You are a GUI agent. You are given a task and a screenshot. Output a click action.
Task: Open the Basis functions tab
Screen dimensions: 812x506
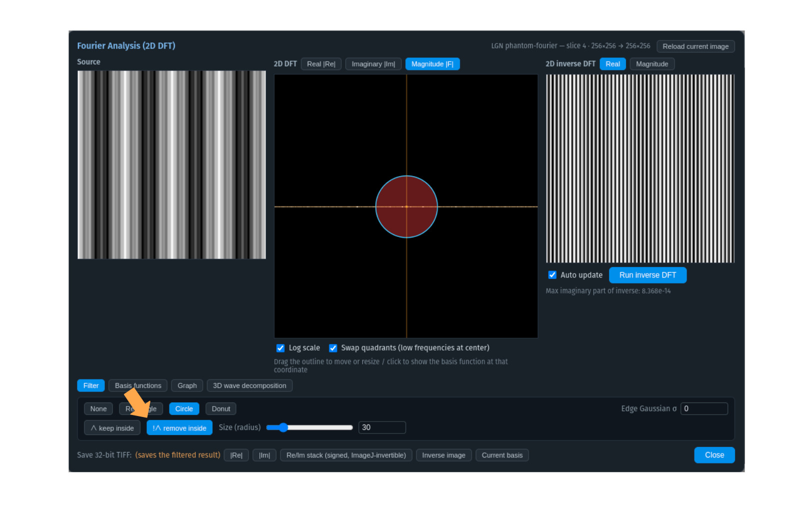click(x=138, y=385)
